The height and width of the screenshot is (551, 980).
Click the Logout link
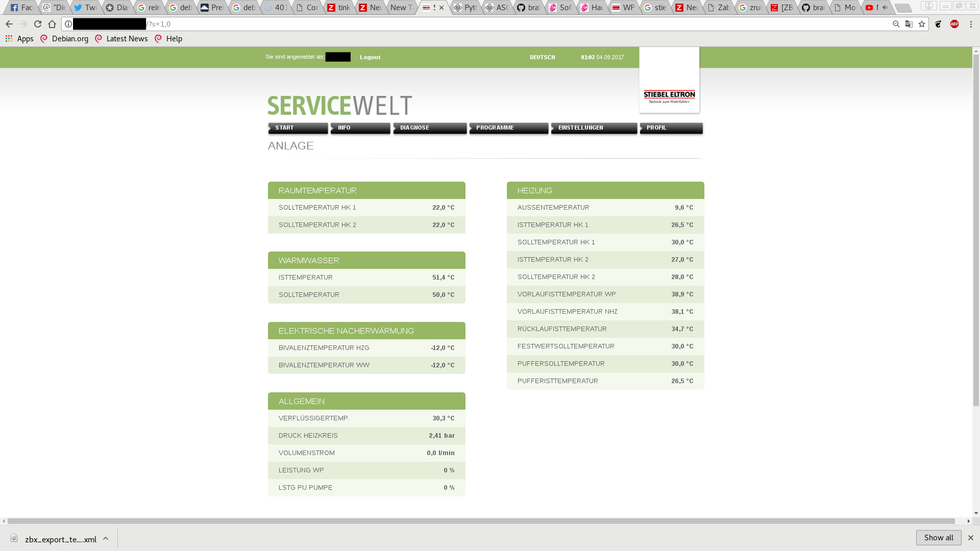coord(370,57)
